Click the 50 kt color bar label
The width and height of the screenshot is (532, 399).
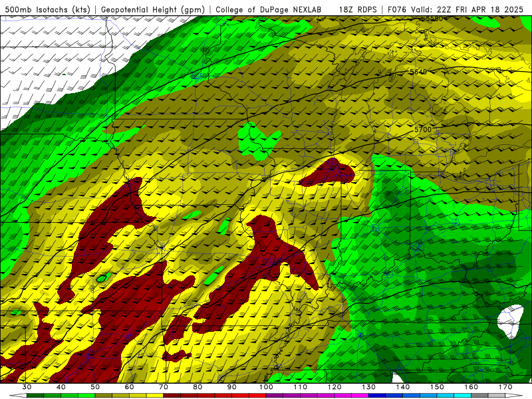95,387
